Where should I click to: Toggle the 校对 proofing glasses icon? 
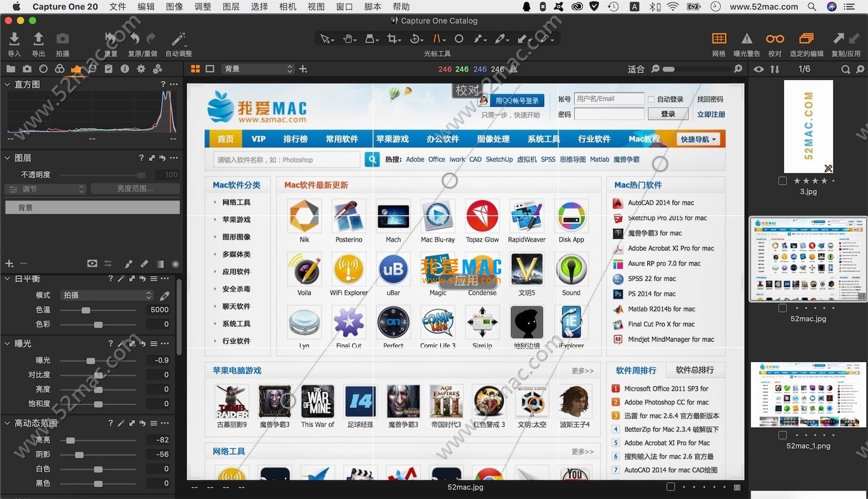pyautogui.click(x=775, y=39)
